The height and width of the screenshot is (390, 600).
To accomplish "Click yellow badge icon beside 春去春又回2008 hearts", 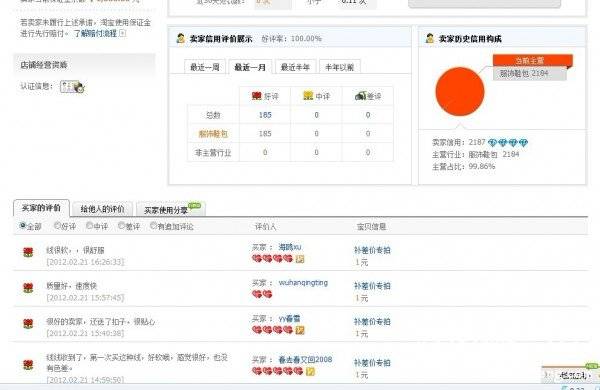I will pyautogui.click(x=310, y=371).
